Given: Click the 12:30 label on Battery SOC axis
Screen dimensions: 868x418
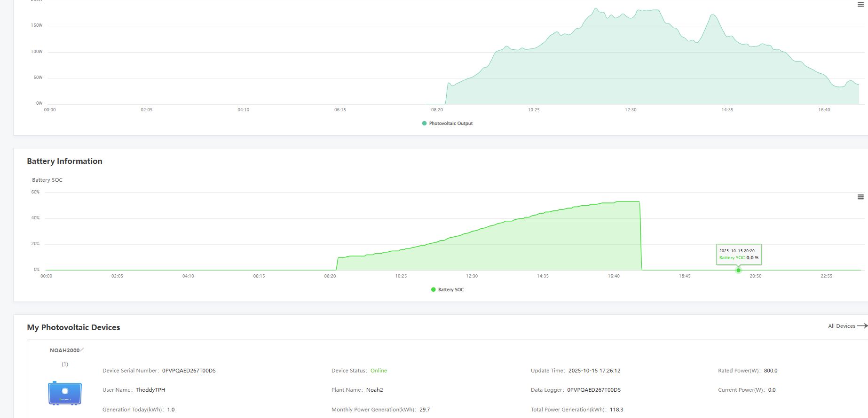Looking at the screenshot, I should coord(472,276).
